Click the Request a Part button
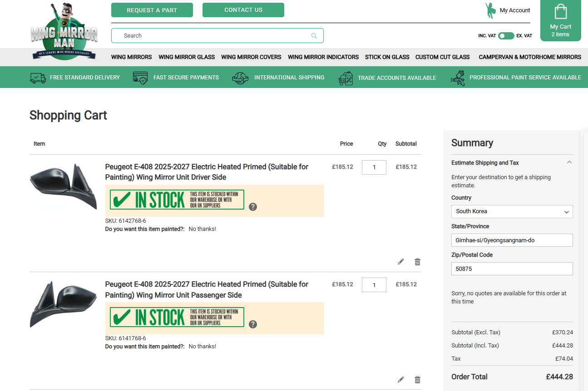This screenshot has height=391, width=588. point(152,10)
